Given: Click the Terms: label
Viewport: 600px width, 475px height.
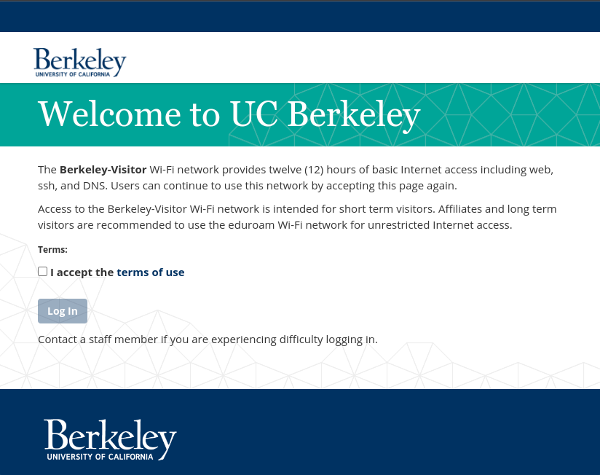Looking at the screenshot, I should (52, 250).
